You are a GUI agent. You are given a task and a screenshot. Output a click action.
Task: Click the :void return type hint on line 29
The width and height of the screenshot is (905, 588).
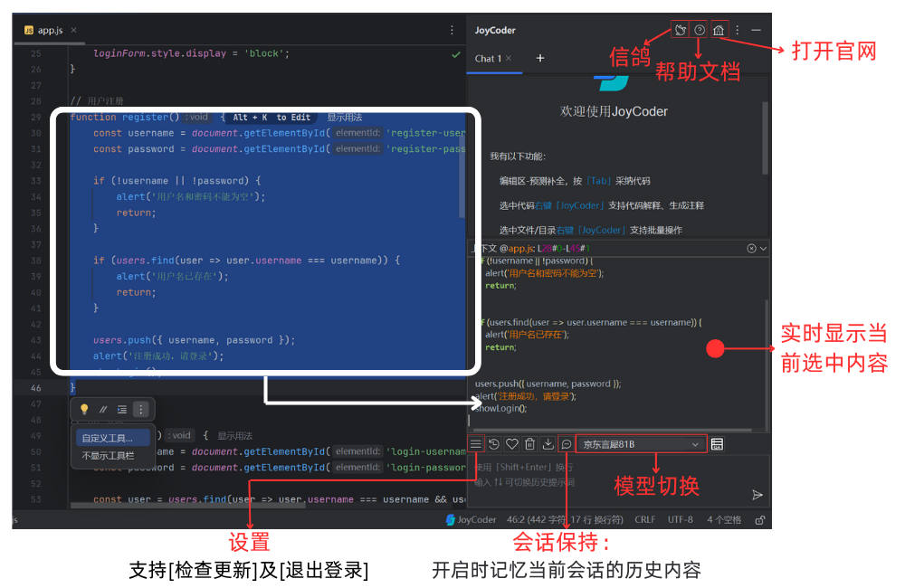click(x=196, y=117)
